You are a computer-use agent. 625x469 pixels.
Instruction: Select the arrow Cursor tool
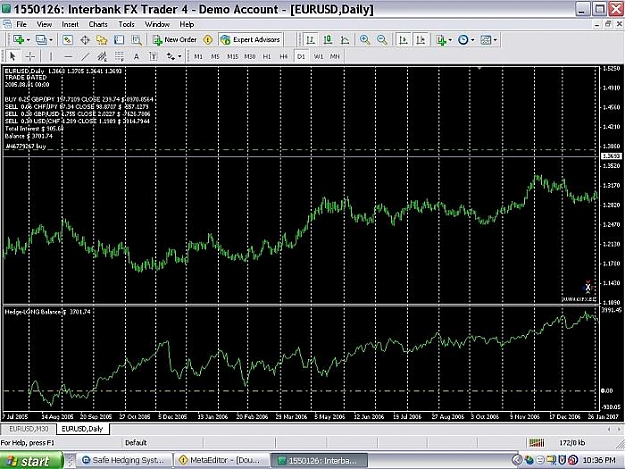click(x=12, y=57)
